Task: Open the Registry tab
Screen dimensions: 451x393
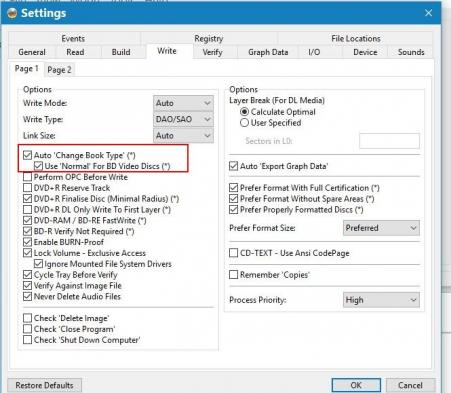Action: click(x=209, y=39)
